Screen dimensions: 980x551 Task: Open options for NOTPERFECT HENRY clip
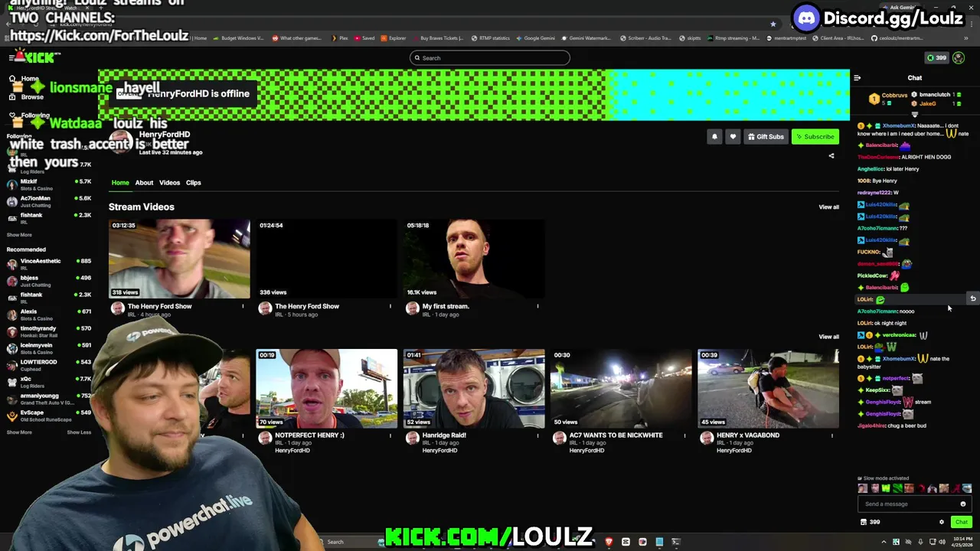(x=390, y=435)
